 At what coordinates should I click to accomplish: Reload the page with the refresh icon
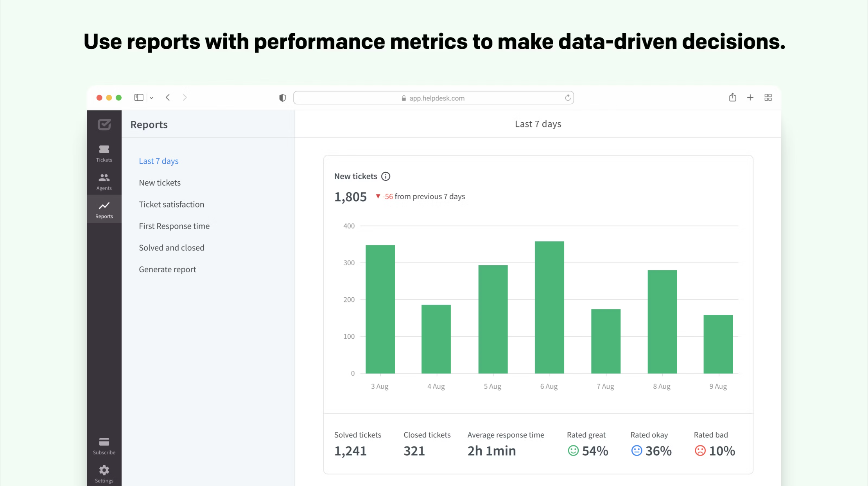click(567, 98)
